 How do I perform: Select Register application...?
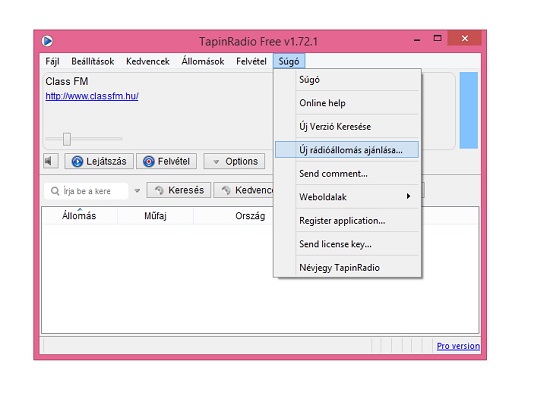347,221
